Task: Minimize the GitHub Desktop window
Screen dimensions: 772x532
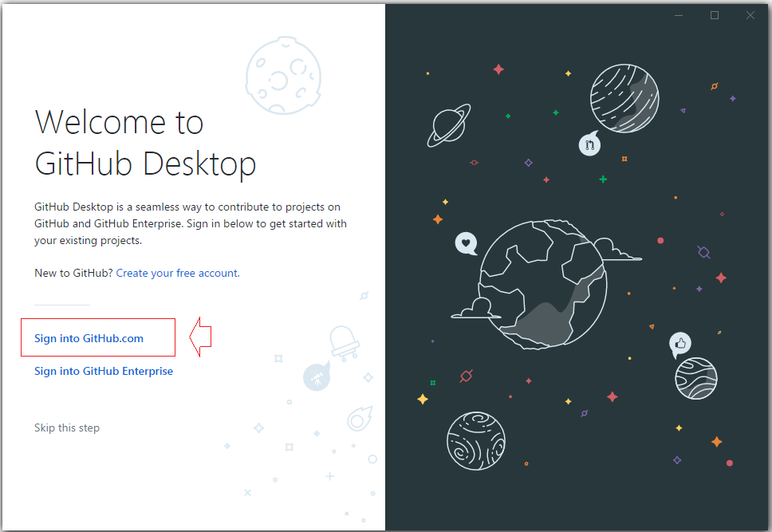Action: pos(679,15)
